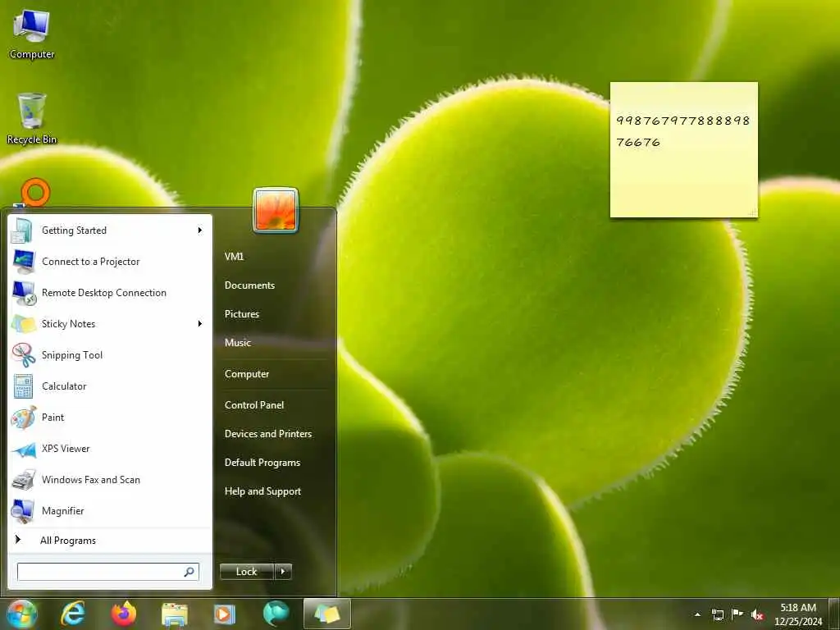The width and height of the screenshot is (840, 630).
Task: Click the Show Desktop strip at taskbar end
Action: (x=834, y=614)
